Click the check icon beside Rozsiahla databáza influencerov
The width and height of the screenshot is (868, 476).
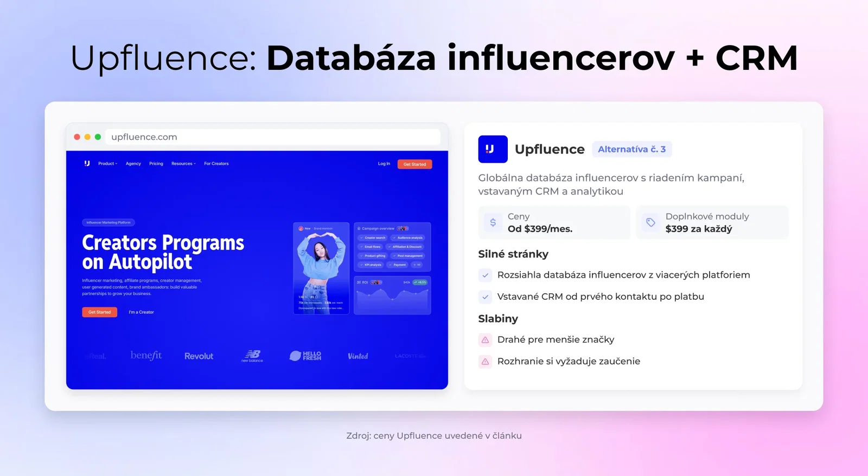pos(485,275)
